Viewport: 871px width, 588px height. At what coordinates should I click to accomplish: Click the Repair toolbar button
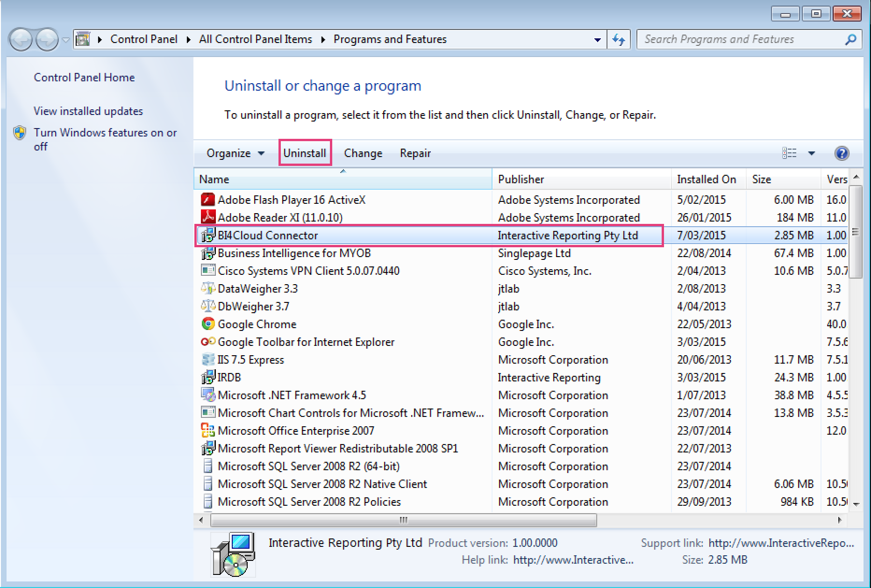415,153
